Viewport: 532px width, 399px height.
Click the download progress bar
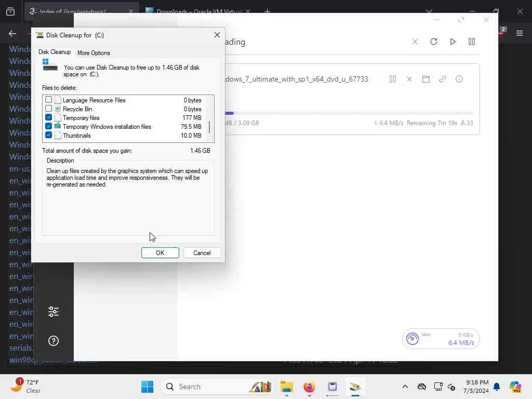349,113
